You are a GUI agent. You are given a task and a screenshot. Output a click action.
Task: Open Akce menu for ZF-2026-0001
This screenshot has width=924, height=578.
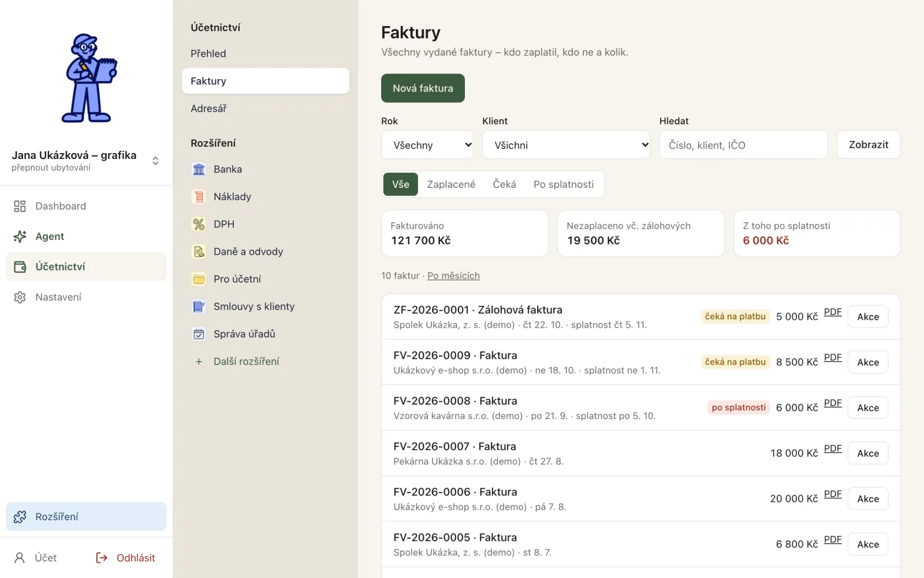coord(868,317)
